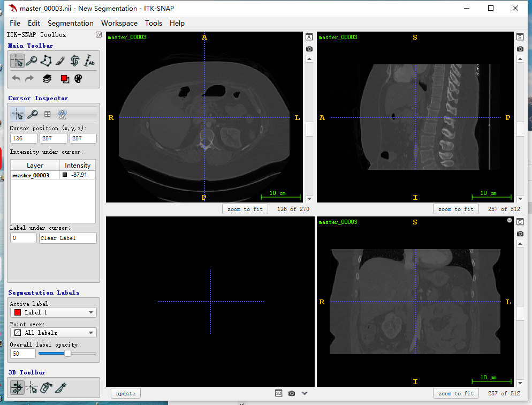Open the Paint over dropdown
532x405 pixels.
[54, 333]
